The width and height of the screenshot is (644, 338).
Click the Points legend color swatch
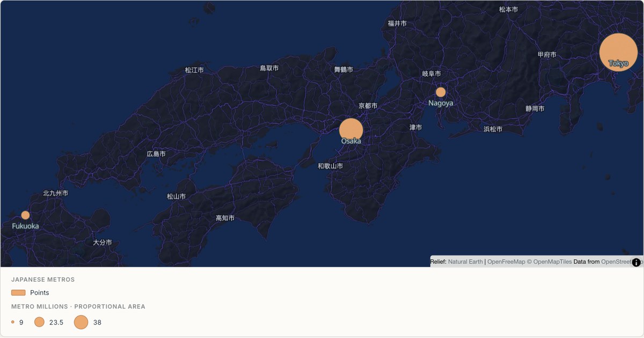pyautogui.click(x=18, y=292)
